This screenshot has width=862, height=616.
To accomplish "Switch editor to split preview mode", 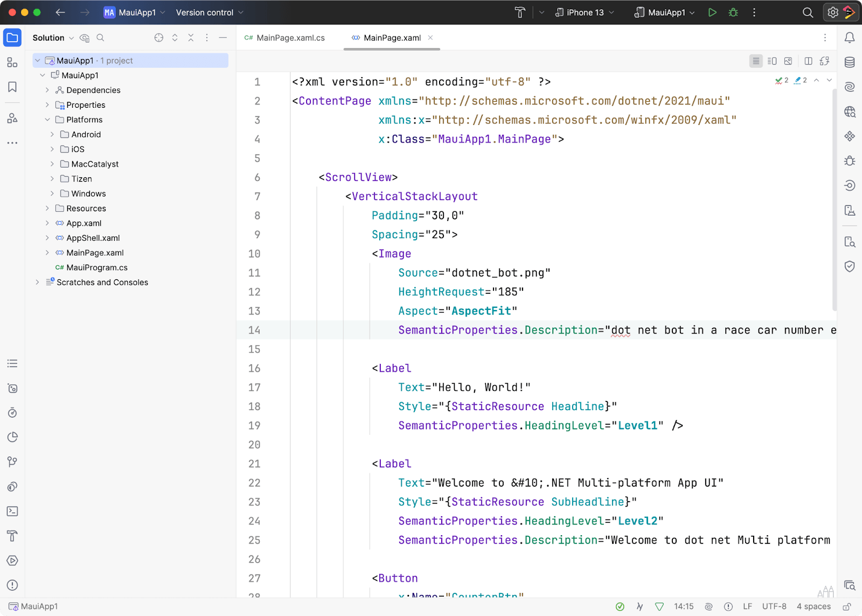I will [772, 61].
